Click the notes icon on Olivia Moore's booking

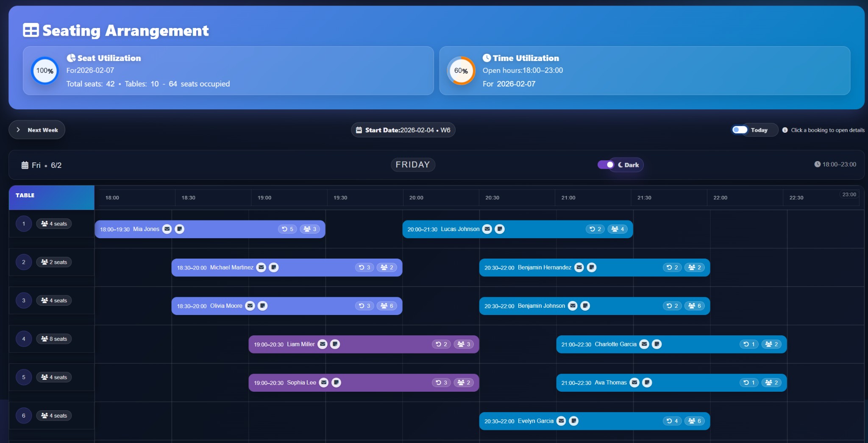click(263, 306)
